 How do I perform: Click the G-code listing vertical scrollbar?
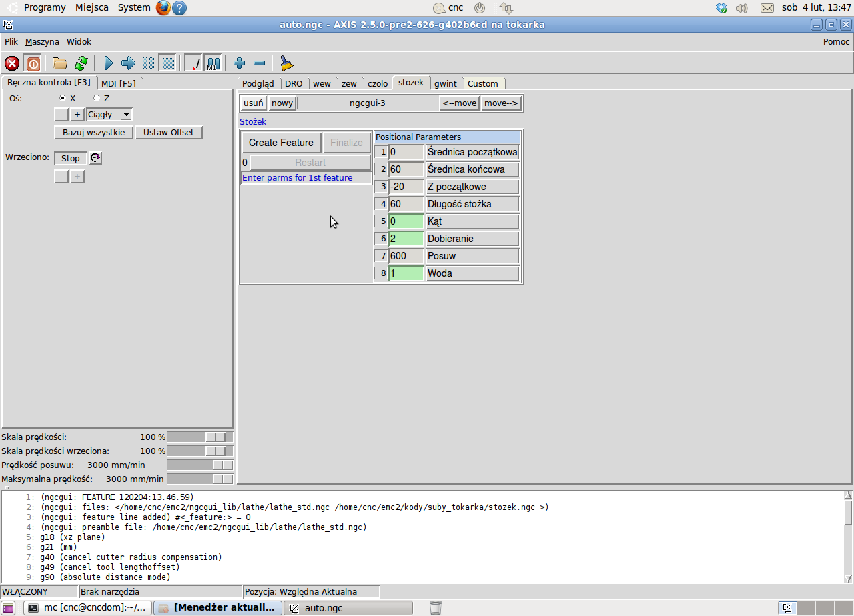click(848, 537)
